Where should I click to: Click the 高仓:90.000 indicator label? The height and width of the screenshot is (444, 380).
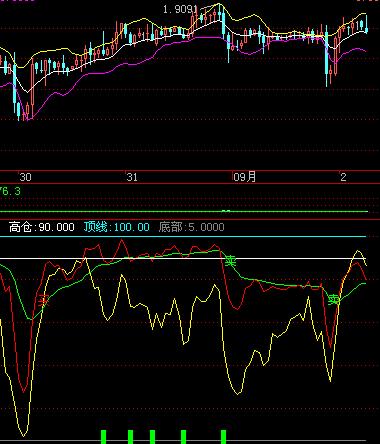pos(42,227)
